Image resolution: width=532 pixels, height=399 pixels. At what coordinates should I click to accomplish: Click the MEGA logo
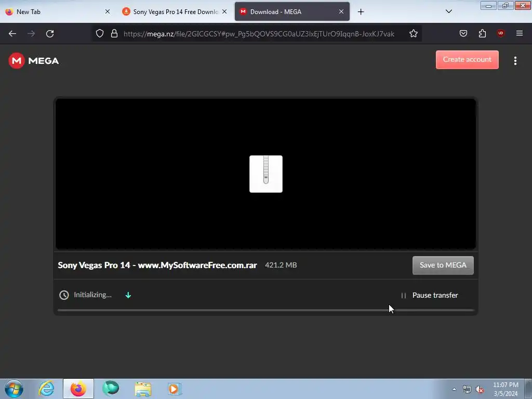click(x=34, y=61)
